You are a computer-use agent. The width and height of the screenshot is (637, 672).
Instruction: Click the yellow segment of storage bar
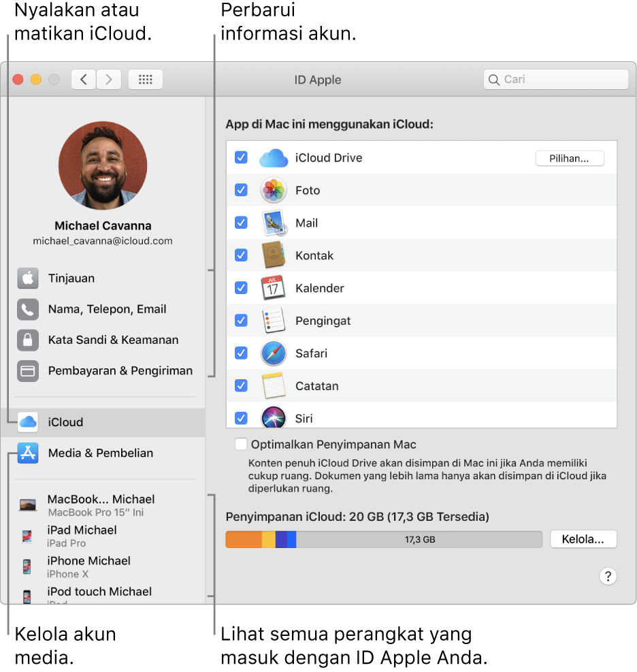269,539
